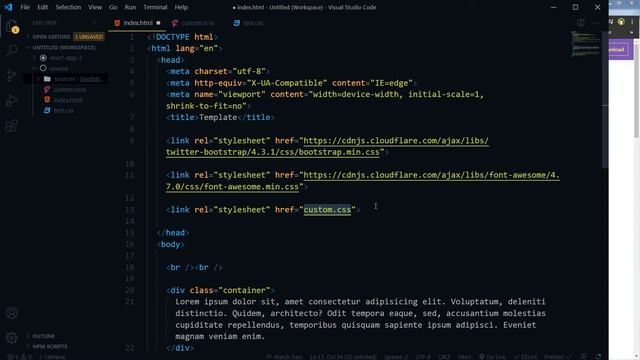Screen dimensions: 640x360
Task: Open the Help menu
Action: (x=181, y=7)
